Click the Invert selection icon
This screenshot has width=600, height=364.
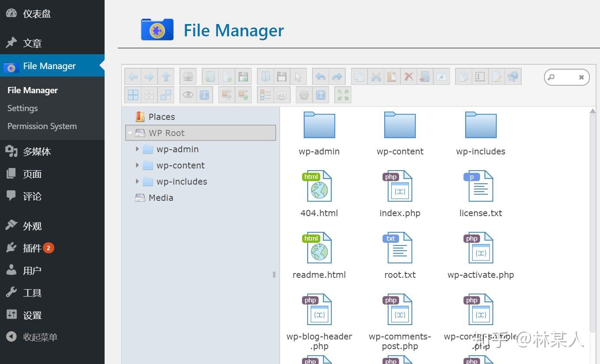pyautogui.click(x=166, y=95)
